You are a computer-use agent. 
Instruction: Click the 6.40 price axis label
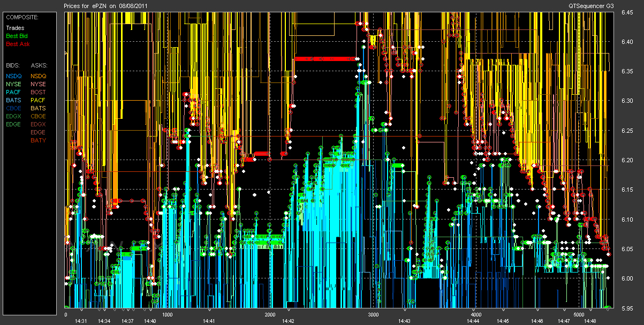click(627, 41)
